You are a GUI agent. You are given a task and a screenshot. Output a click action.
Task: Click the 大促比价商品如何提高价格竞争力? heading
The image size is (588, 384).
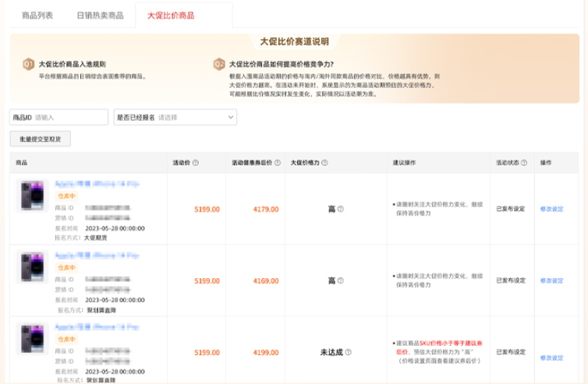[282, 64]
